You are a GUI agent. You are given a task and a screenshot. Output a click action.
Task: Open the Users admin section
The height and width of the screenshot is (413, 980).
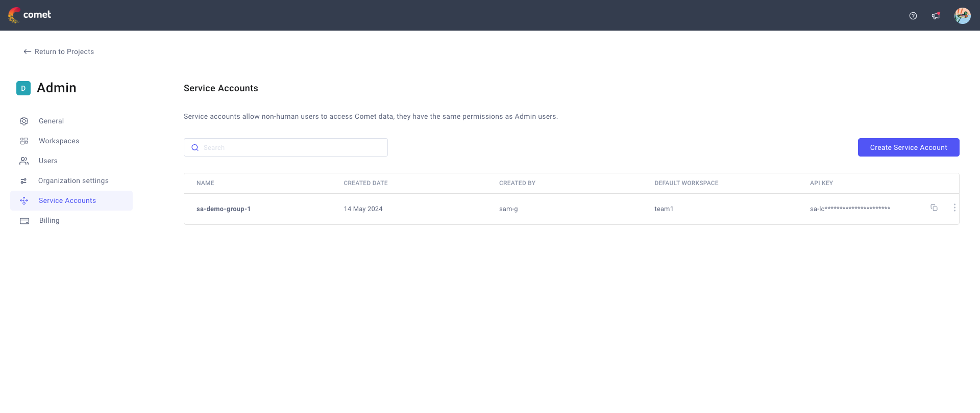(48, 161)
